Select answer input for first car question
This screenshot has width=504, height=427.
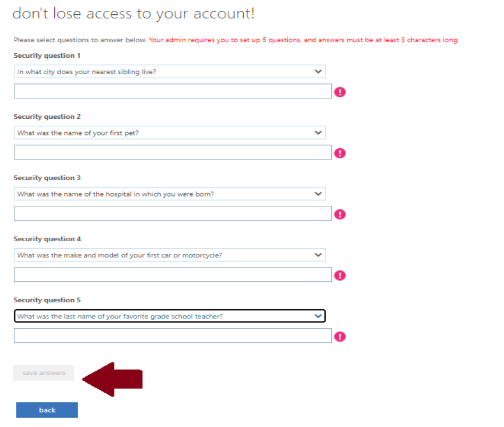pos(172,275)
